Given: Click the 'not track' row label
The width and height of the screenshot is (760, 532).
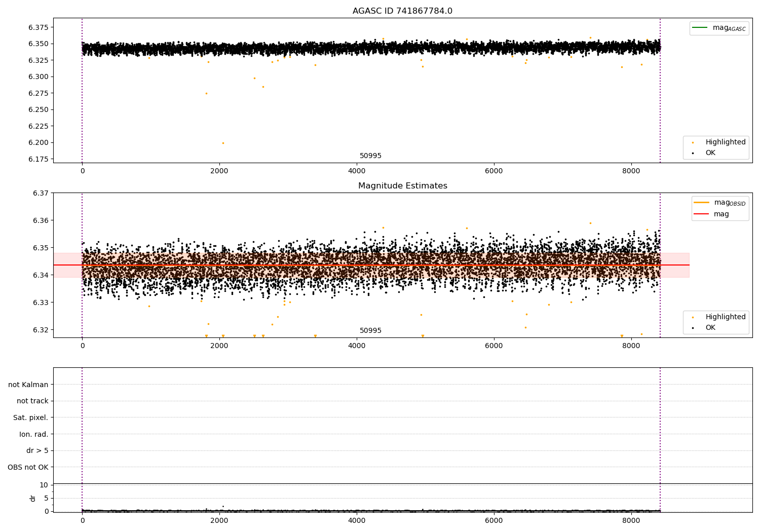Looking at the screenshot, I should pyautogui.click(x=32, y=401).
